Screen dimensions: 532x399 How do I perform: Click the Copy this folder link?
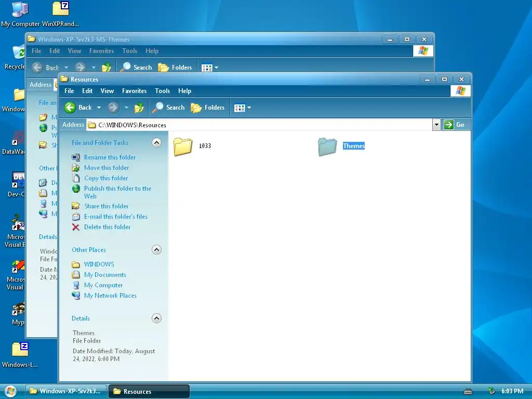click(106, 179)
